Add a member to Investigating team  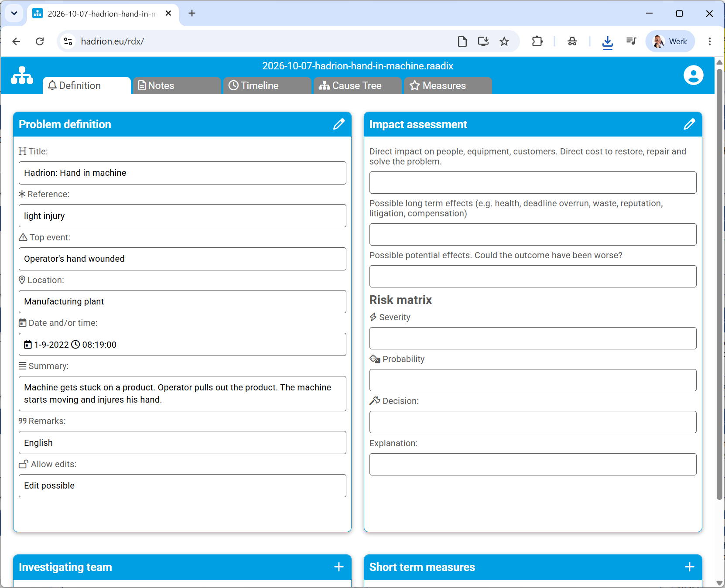[x=339, y=567]
